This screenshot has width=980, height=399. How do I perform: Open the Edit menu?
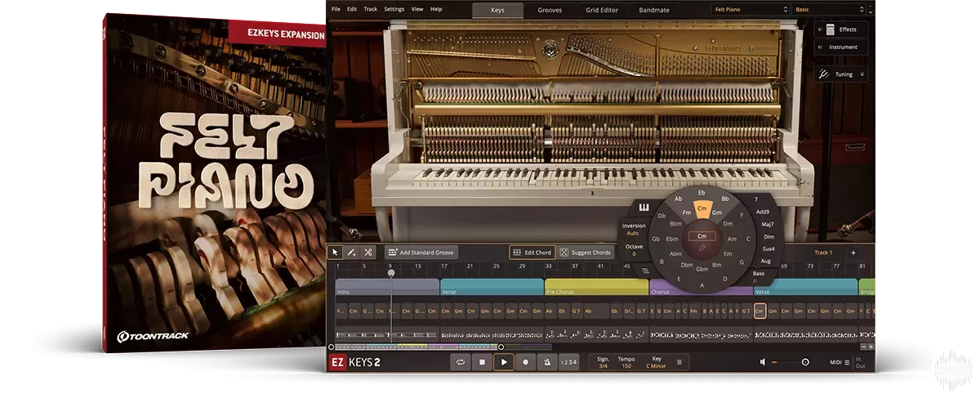click(352, 9)
